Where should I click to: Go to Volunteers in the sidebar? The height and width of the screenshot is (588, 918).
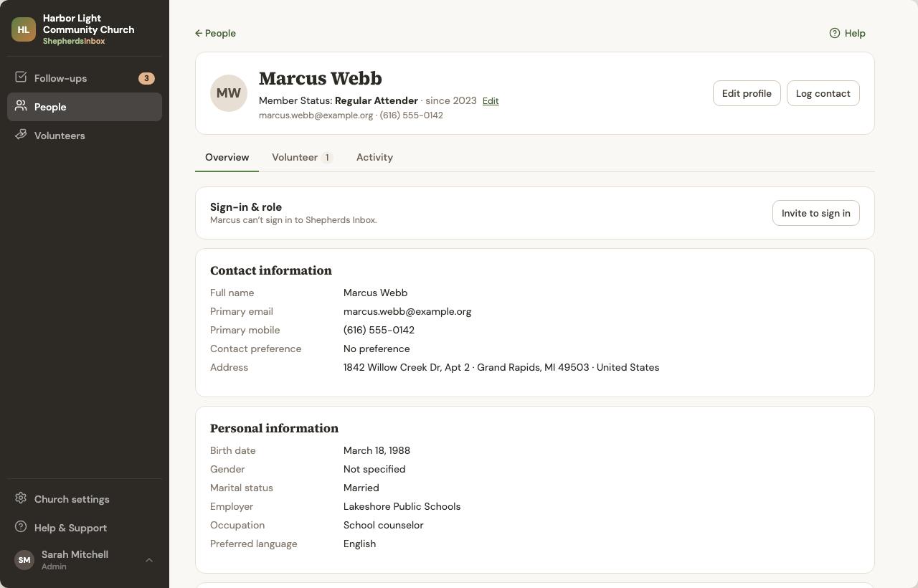pyautogui.click(x=85, y=136)
